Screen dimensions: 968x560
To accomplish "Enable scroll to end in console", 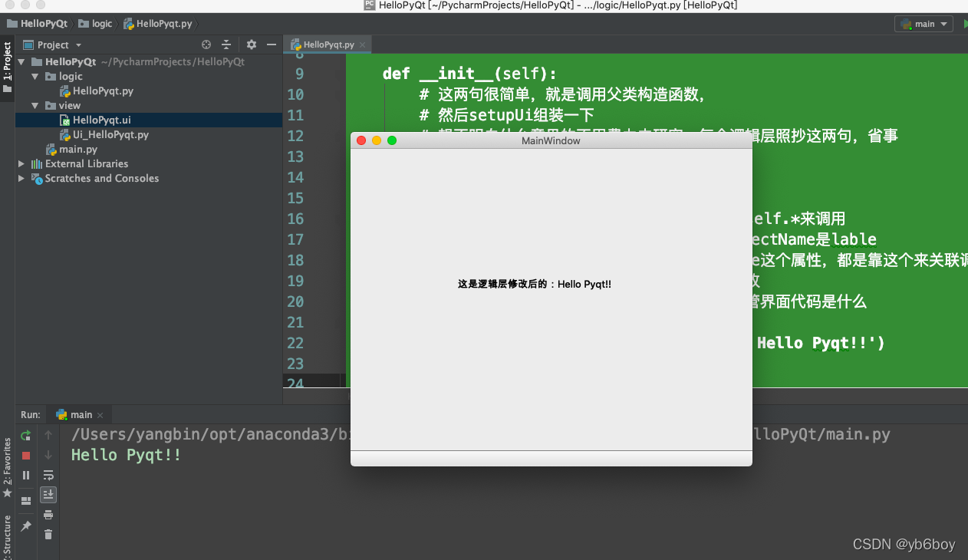I will click(x=48, y=495).
